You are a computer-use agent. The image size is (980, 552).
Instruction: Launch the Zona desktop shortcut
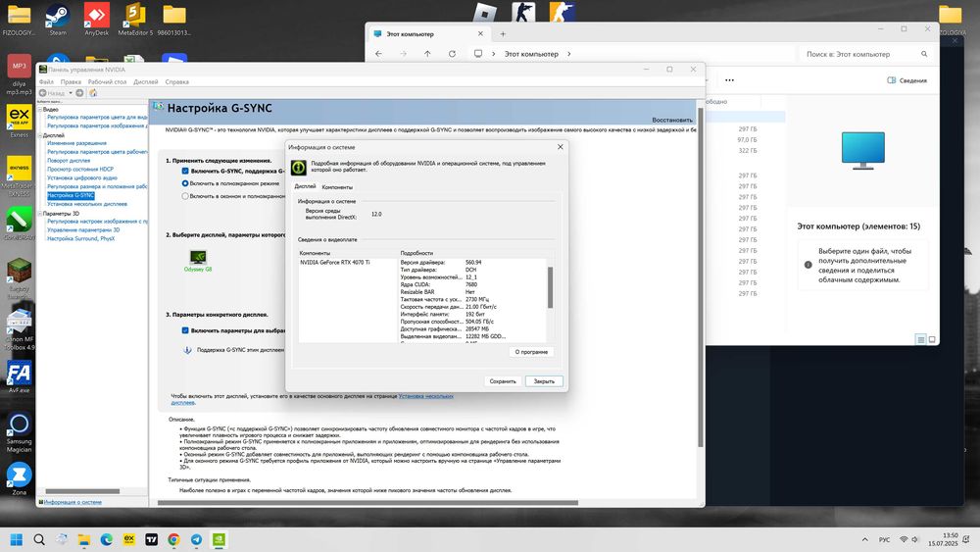pos(19,478)
